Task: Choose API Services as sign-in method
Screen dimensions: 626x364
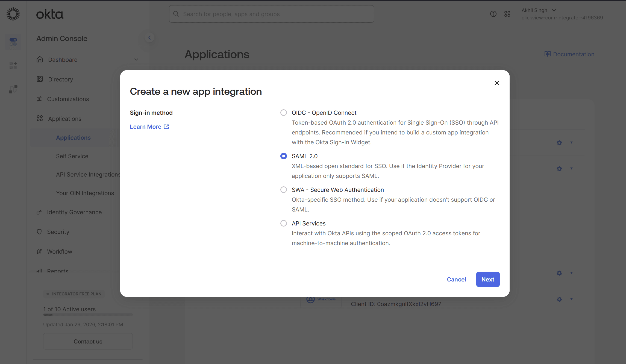Action: 283,223
